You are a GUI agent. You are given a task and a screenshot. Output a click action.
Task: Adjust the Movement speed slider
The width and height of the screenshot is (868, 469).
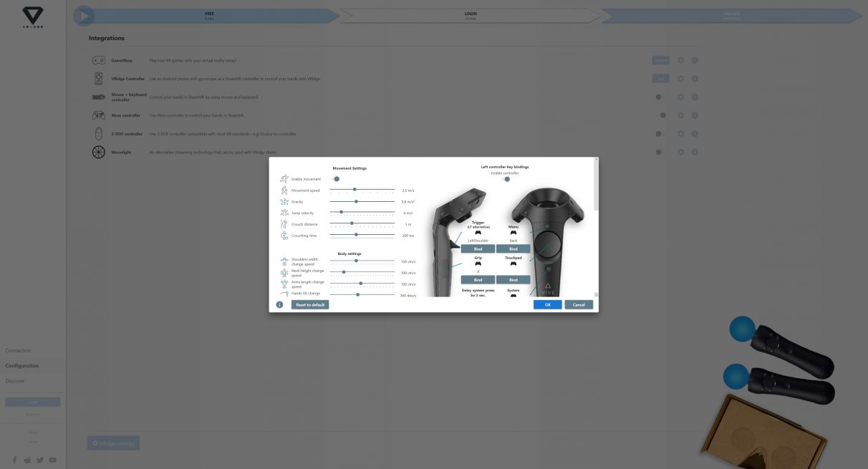362,190
